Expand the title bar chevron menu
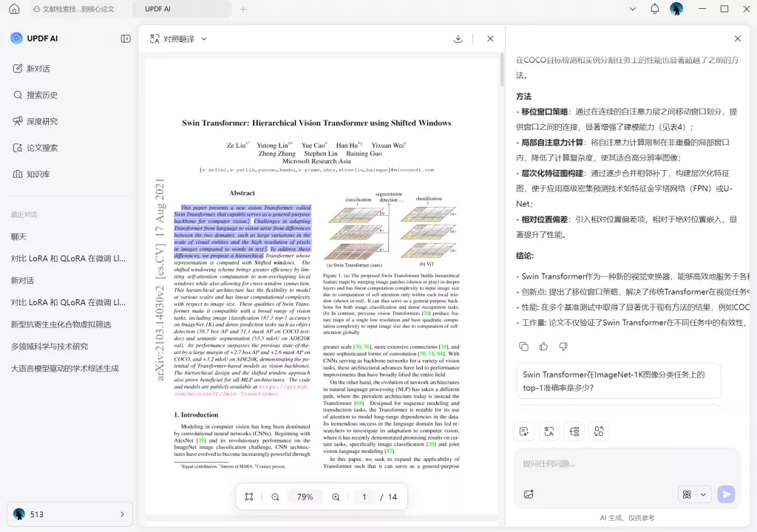 633,9
